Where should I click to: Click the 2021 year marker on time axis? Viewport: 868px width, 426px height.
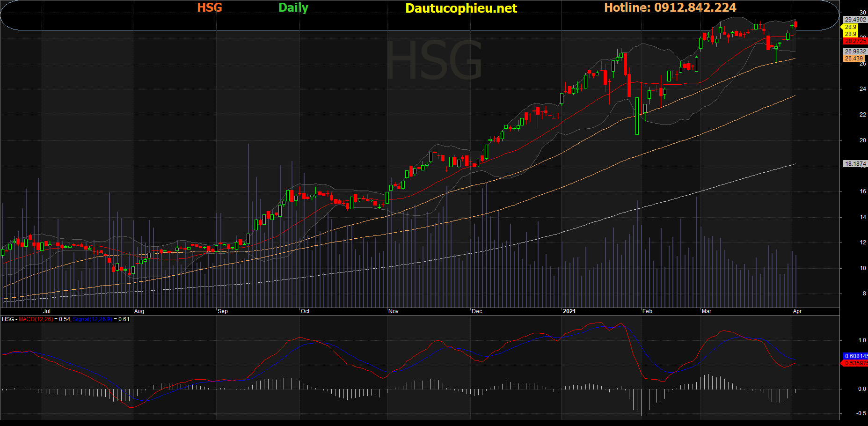(x=569, y=311)
